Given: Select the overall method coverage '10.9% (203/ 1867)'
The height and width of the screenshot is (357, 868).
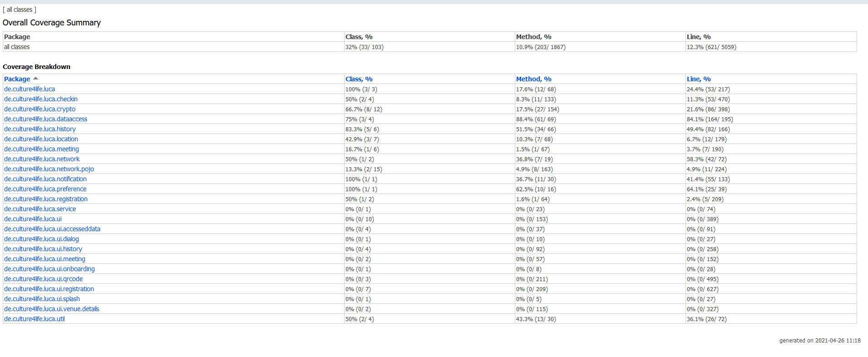Looking at the screenshot, I should click(541, 47).
